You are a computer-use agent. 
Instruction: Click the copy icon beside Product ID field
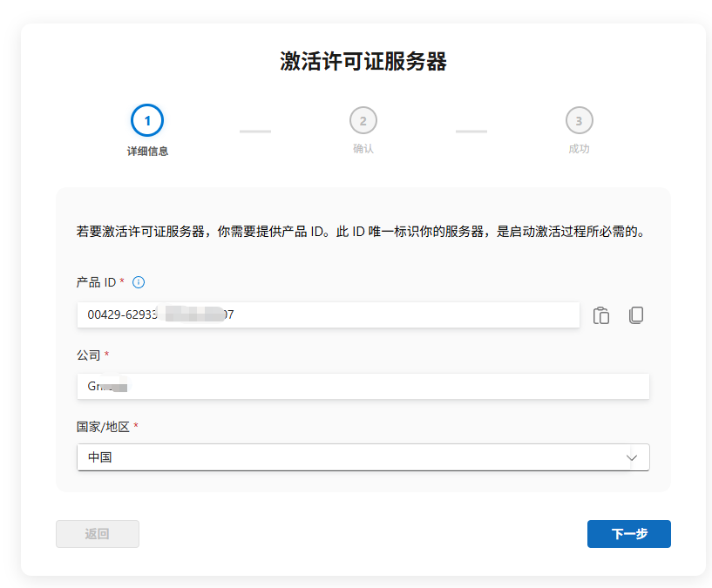[635, 315]
